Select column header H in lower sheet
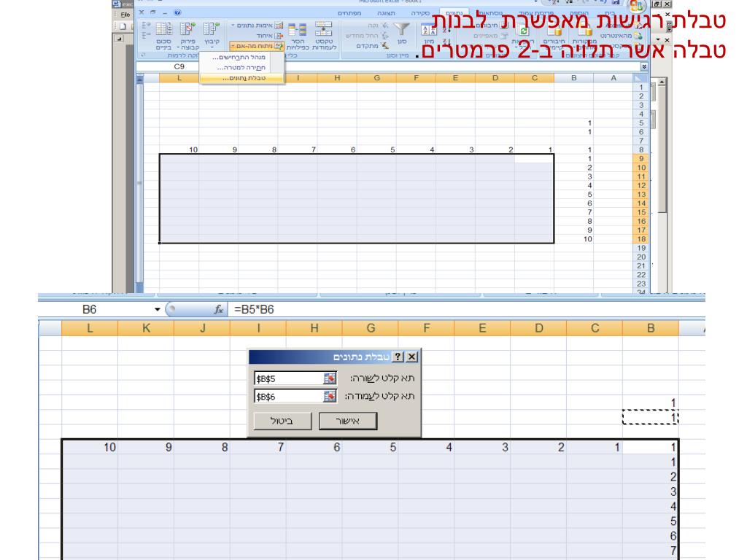The image size is (747, 560). tap(314, 328)
